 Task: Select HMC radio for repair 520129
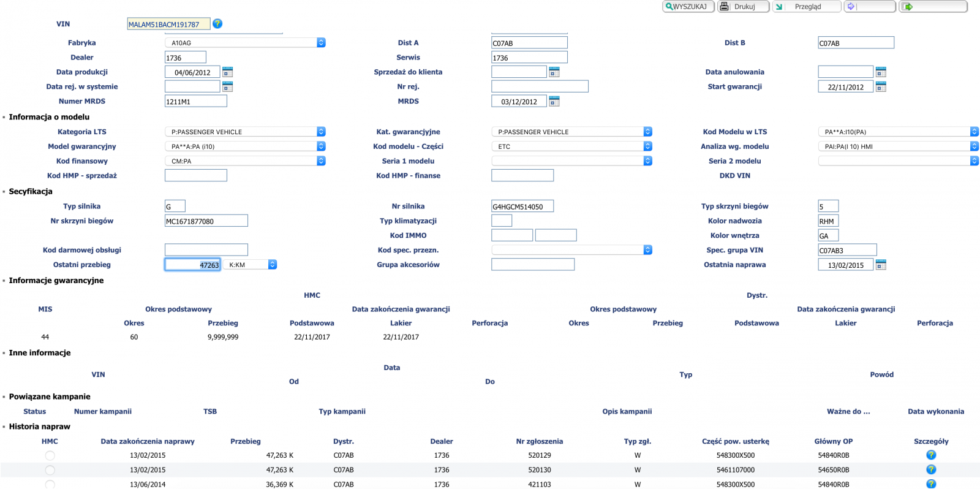click(x=50, y=456)
